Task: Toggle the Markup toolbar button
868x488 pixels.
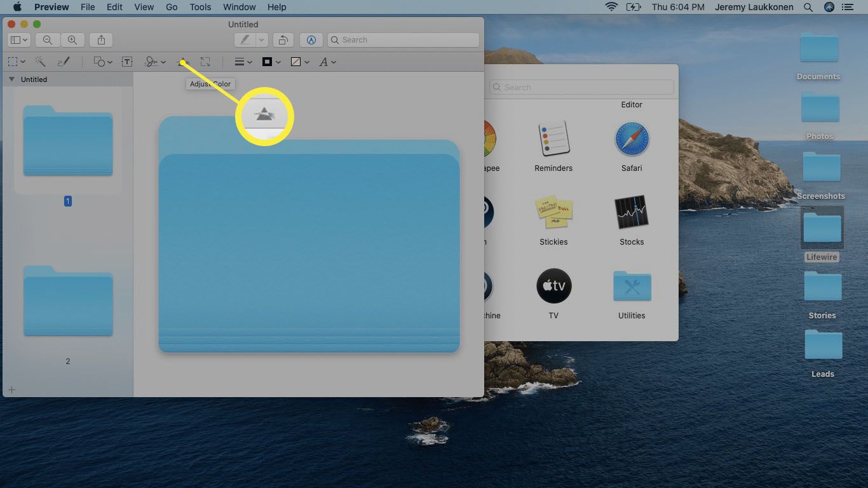Action: (x=311, y=40)
